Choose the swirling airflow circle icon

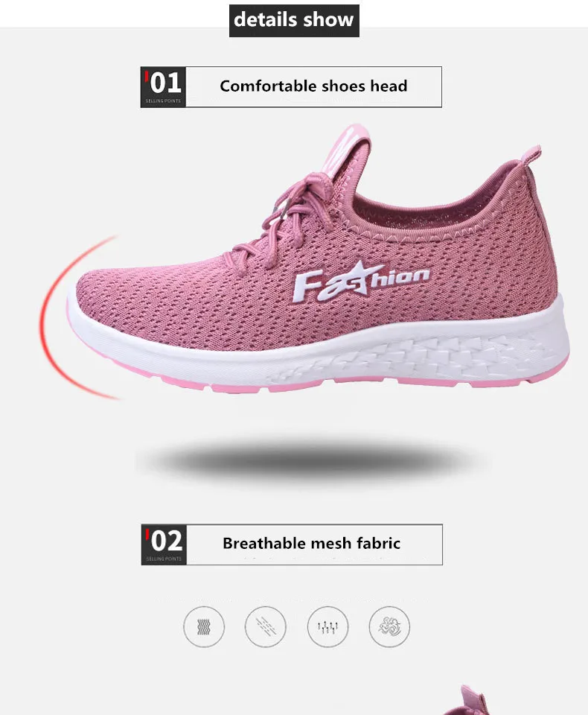coord(389,626)
